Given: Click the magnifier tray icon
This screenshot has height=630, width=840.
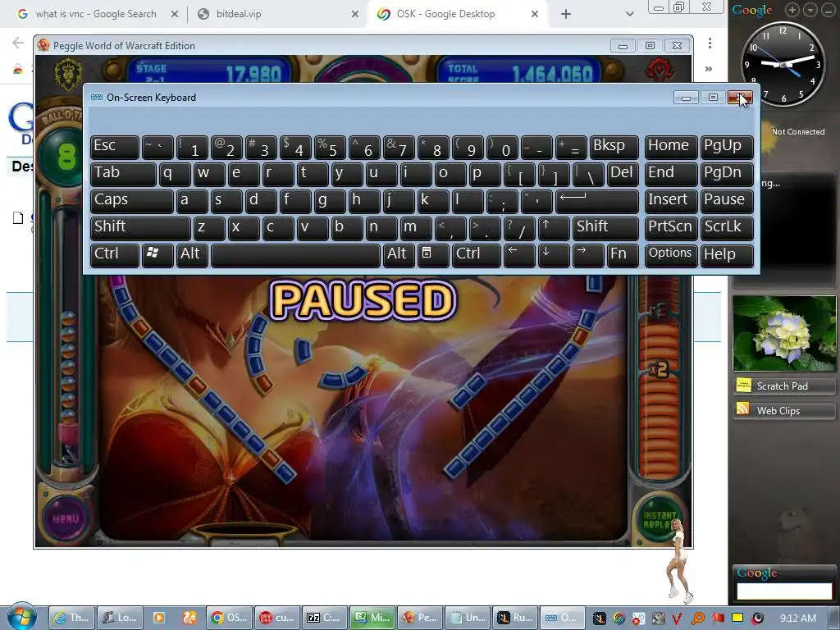Looking at the screenshot, I should coord(698,619).
